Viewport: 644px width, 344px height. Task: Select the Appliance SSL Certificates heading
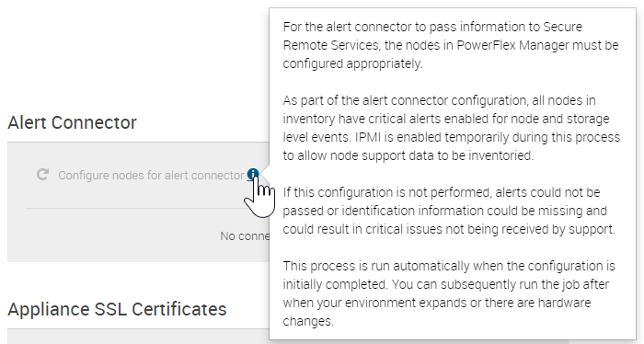[117, 309]
